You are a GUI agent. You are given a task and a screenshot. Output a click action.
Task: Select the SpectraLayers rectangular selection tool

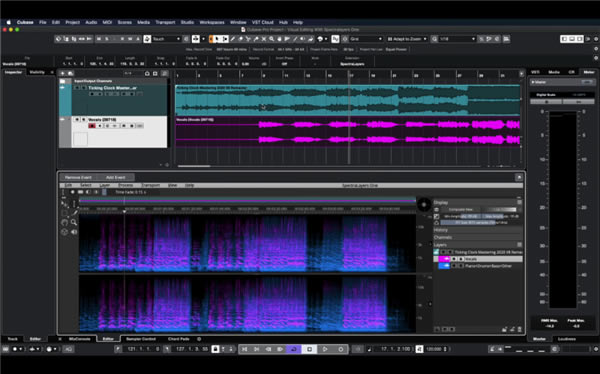point(64,213)
